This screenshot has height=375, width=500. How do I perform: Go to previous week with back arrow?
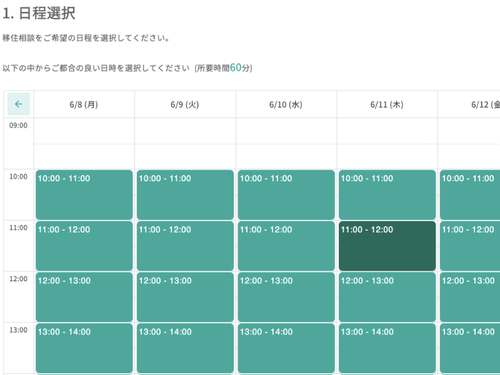(19, 104)
